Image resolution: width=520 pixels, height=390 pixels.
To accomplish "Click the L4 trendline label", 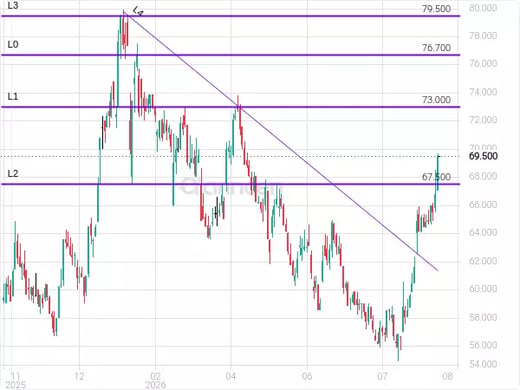I will tap(138, 11).
